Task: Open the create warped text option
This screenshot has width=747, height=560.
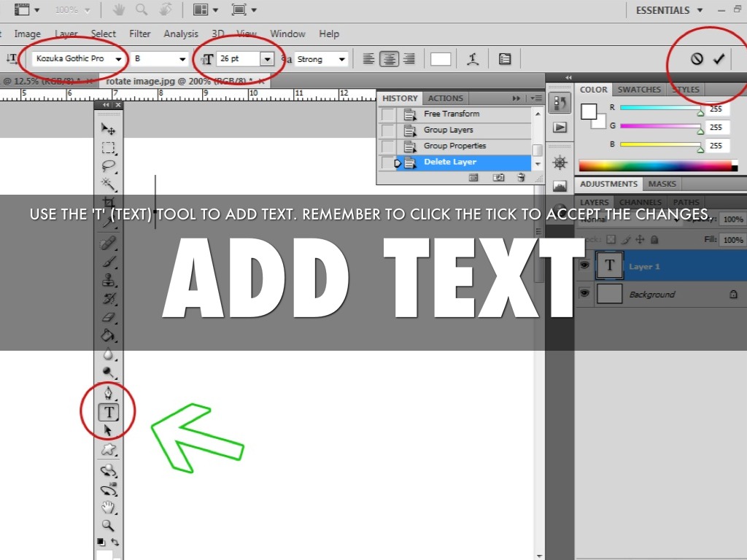Action: click(x=474, y=59)
